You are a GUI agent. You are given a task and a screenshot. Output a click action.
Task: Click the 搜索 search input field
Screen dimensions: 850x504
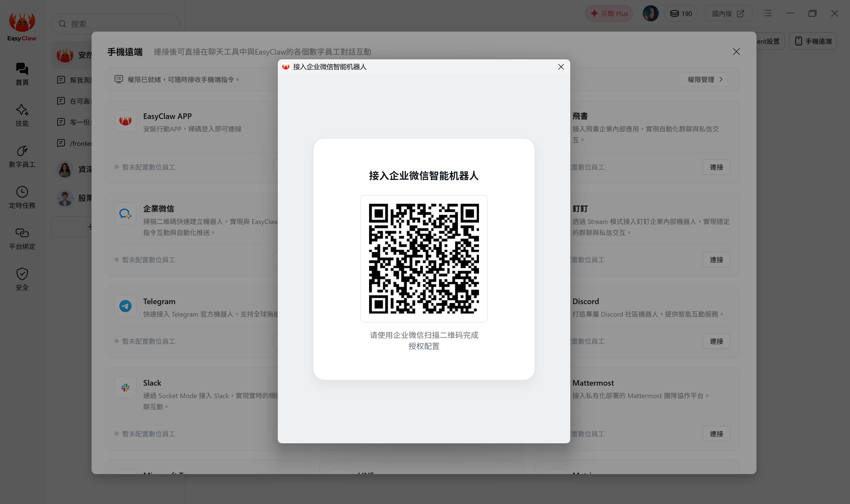pos(115,24)
